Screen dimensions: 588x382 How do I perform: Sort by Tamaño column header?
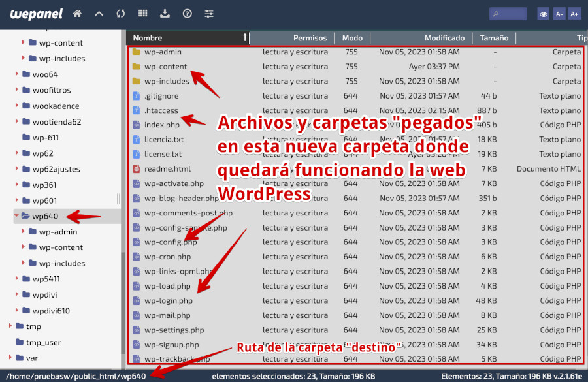[x=494, y=38]
